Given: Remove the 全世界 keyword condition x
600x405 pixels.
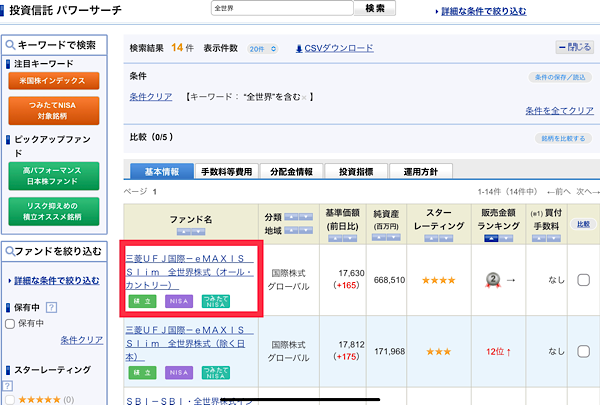Looking at the screenshot, I should pyautogui.click(x=304, y=98).
